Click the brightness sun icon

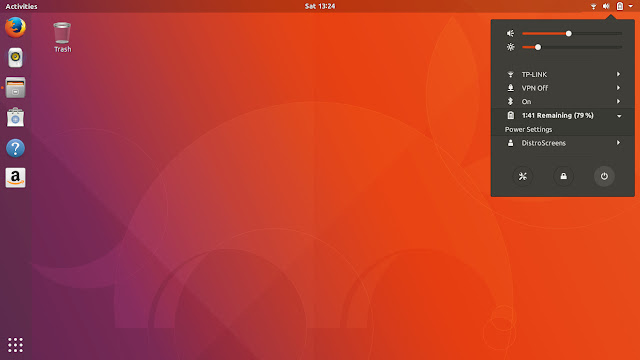point(511,47)
